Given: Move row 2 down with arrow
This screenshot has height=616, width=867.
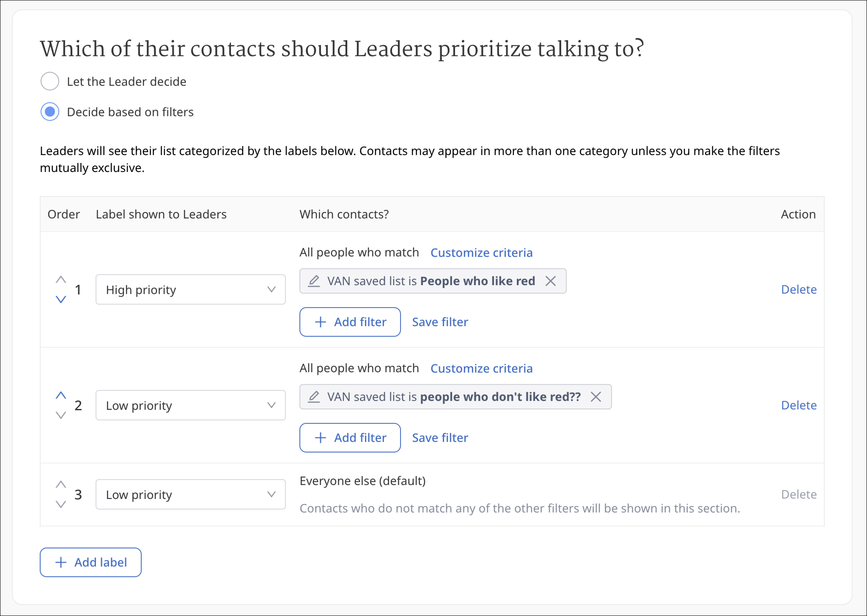Looking at the screenshot, I should [x=61, y=415].
